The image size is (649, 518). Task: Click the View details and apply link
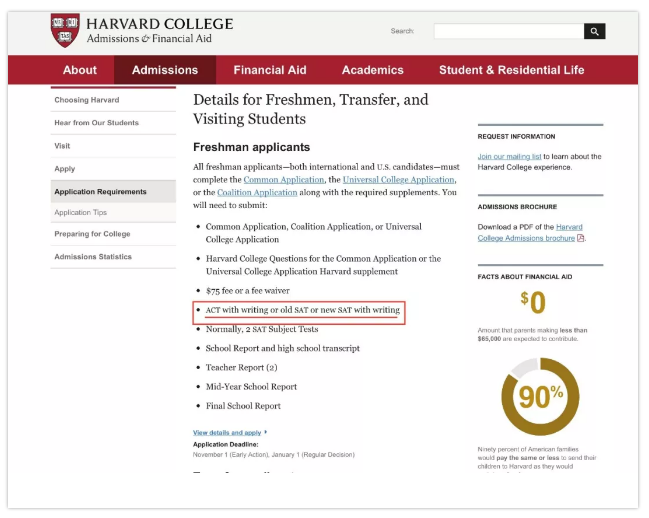click(x=227, y=432)
